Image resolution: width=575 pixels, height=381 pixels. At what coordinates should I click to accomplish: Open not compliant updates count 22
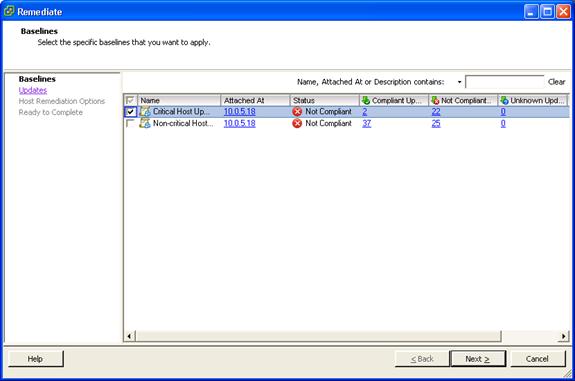[x=436, y=111]
